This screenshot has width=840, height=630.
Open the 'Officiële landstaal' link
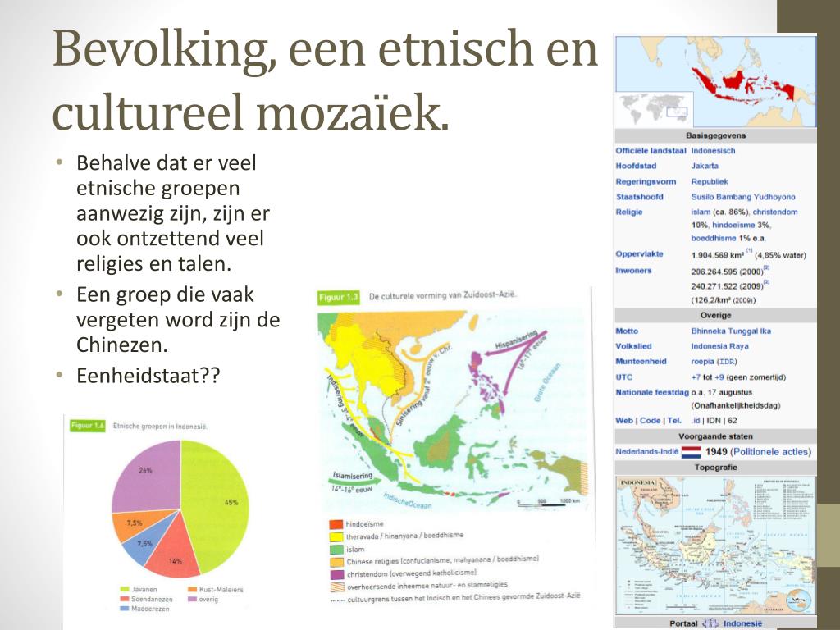click(651, 151)
